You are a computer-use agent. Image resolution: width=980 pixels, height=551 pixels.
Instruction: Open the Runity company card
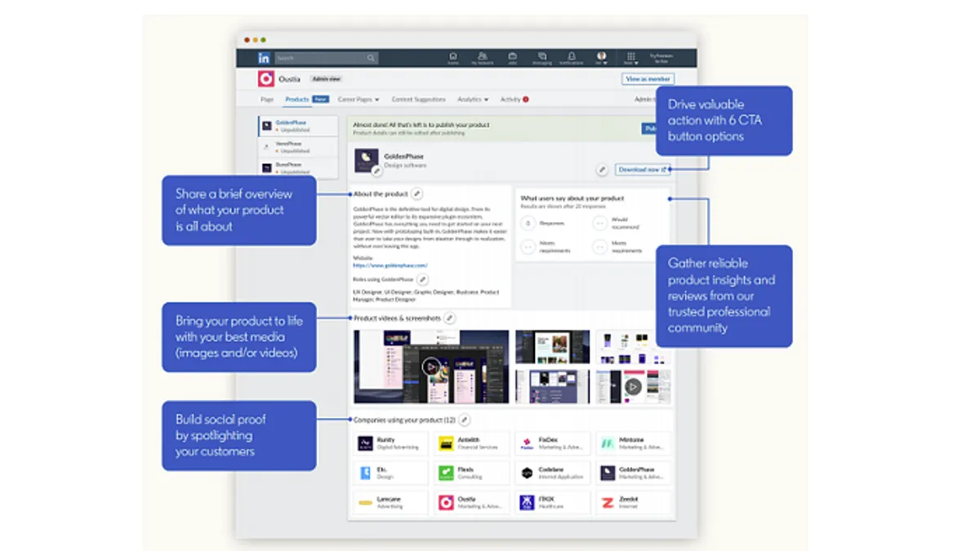[390, 444]
